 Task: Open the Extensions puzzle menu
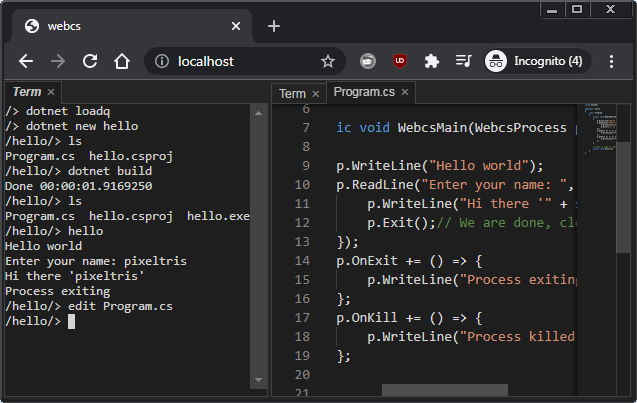(x=431, y=61)
